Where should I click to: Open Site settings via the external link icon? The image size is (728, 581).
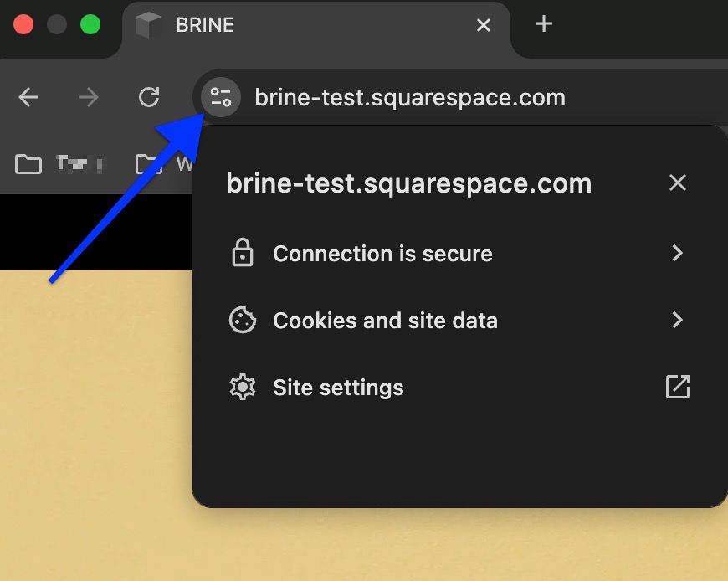click(x=678, y=387)
